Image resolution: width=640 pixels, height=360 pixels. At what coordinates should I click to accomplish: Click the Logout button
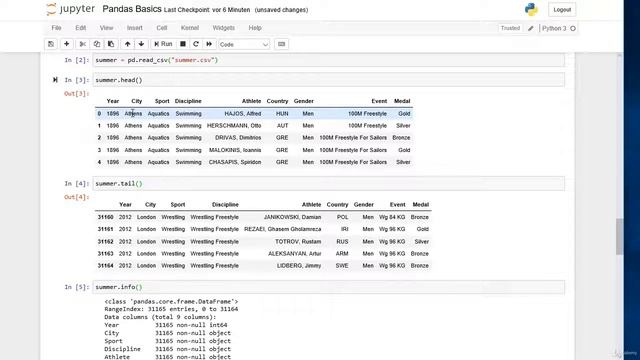click(x=562, y=10)
